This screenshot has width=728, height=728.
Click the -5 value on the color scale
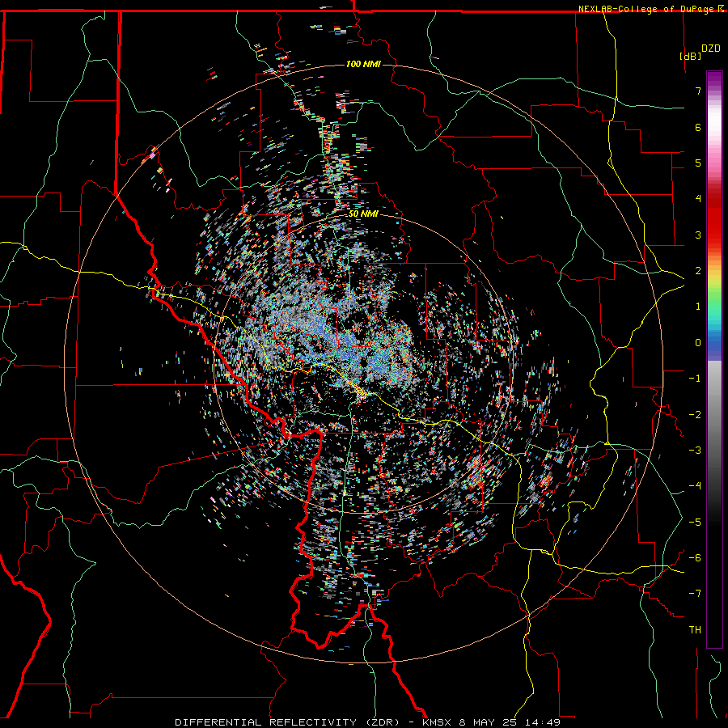(x=695, y=523)
